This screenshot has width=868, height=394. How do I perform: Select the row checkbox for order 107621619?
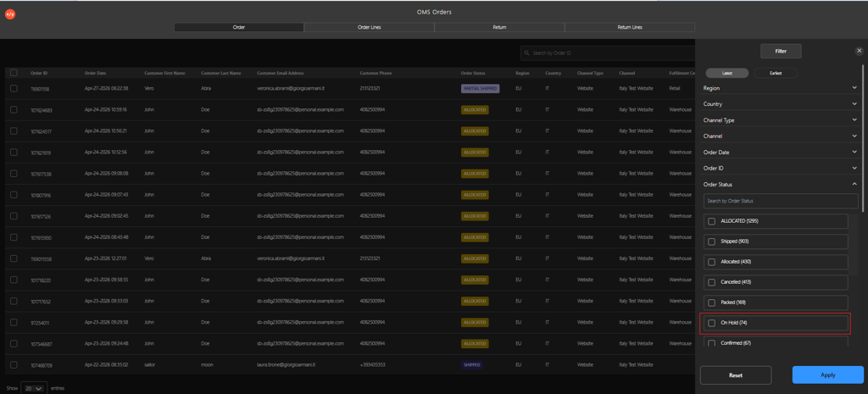(14, 153)
